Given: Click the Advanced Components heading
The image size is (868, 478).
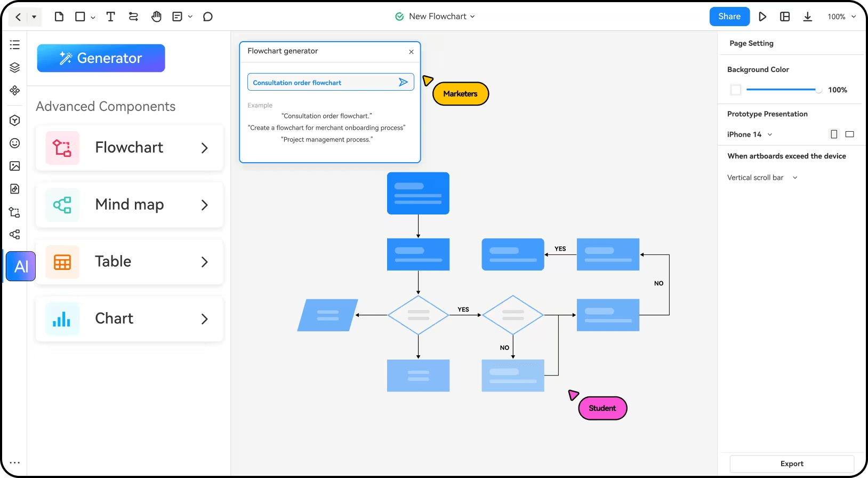Looking at the screenshot, I should [x=106, y=107].
